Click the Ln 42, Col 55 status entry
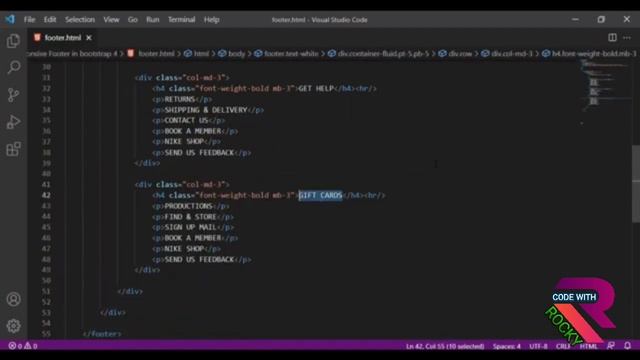The width and height of the screenshot is (640, 360). coord(445,346)
